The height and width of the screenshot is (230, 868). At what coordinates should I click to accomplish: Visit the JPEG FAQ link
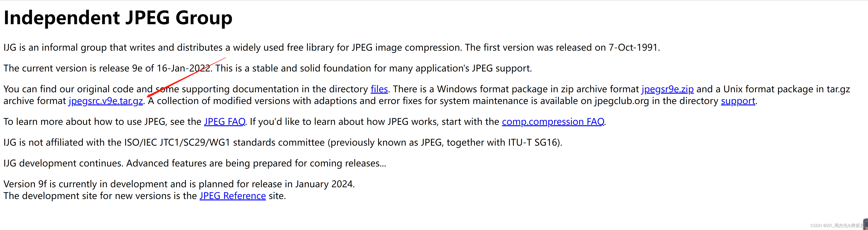(224, 121)
